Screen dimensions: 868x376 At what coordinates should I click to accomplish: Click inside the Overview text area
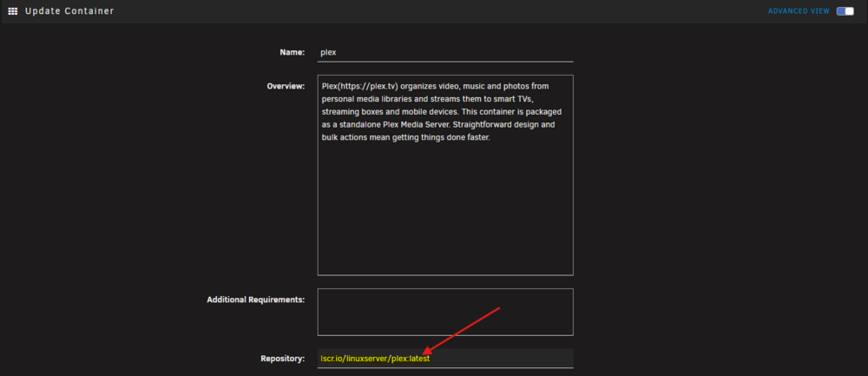tap(445, 175)
